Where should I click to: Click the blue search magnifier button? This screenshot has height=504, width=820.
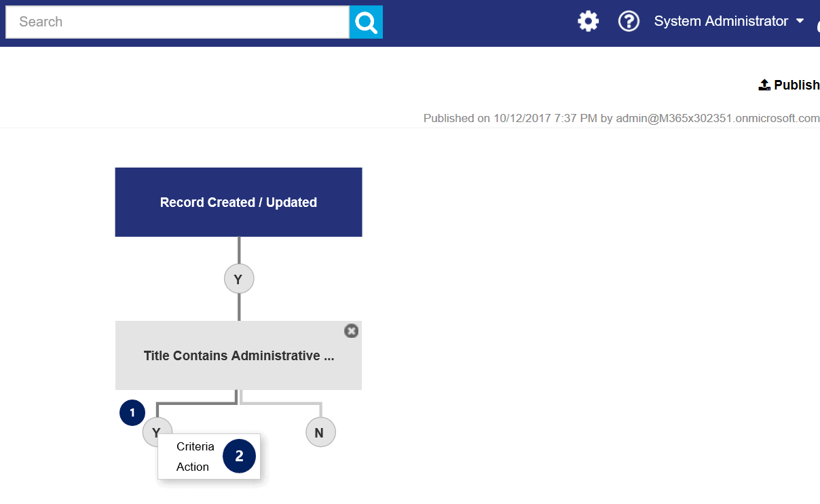coord(366,22)
